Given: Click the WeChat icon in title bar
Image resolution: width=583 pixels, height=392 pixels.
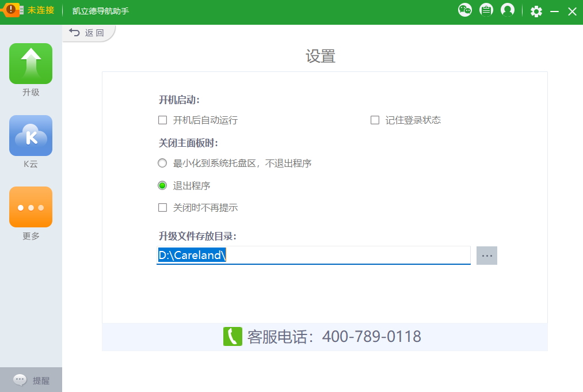Looking at the screenshot, I should [465, 10].
